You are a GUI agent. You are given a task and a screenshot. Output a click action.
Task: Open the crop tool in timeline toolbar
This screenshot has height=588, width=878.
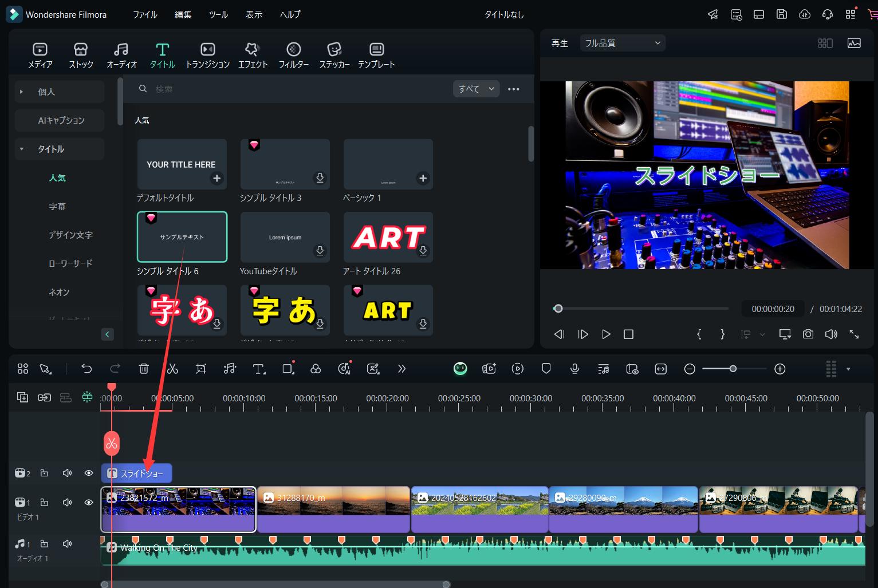201,369
